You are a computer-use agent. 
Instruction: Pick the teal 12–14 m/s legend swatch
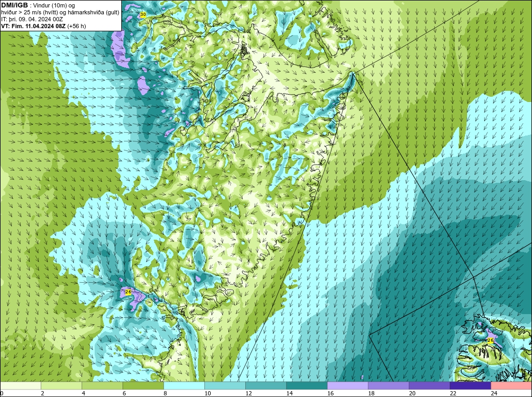tap(265, 386)
